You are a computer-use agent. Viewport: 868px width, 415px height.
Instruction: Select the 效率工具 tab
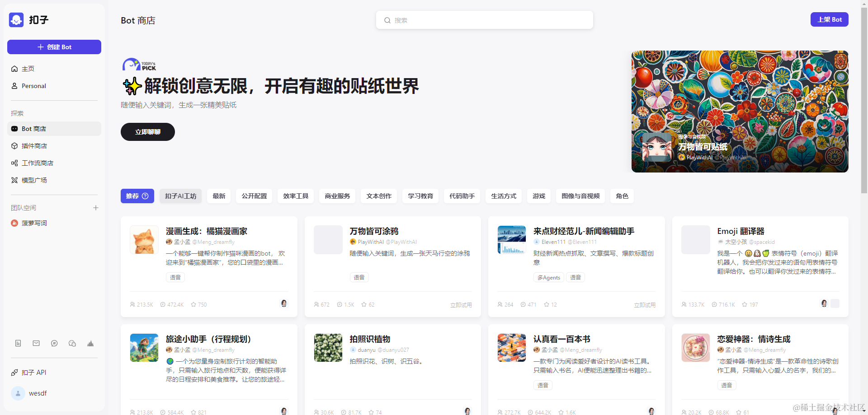[x=296, y=196]
